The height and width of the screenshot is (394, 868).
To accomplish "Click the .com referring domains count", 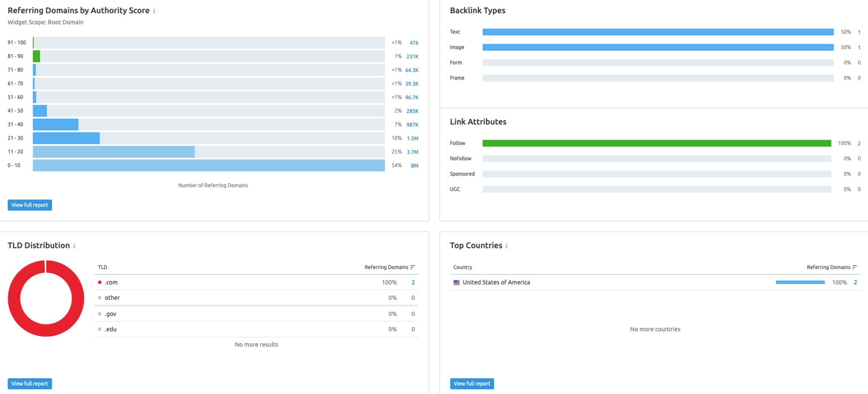I will click(413, 283).
